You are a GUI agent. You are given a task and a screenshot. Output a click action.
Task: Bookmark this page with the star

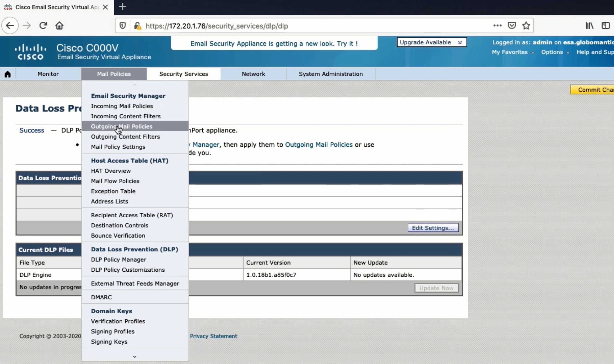(x=526, y=26)
